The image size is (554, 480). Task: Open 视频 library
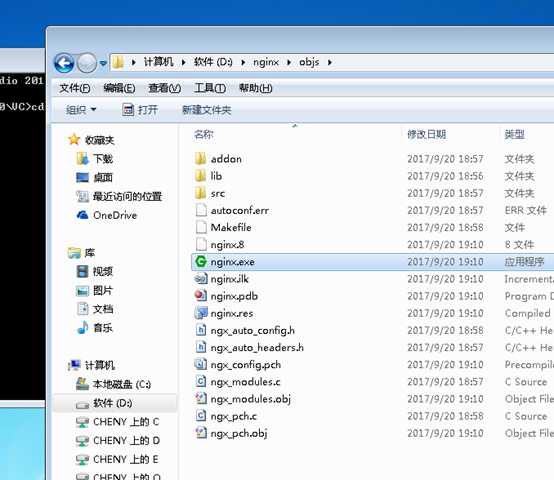coord(95,271)
